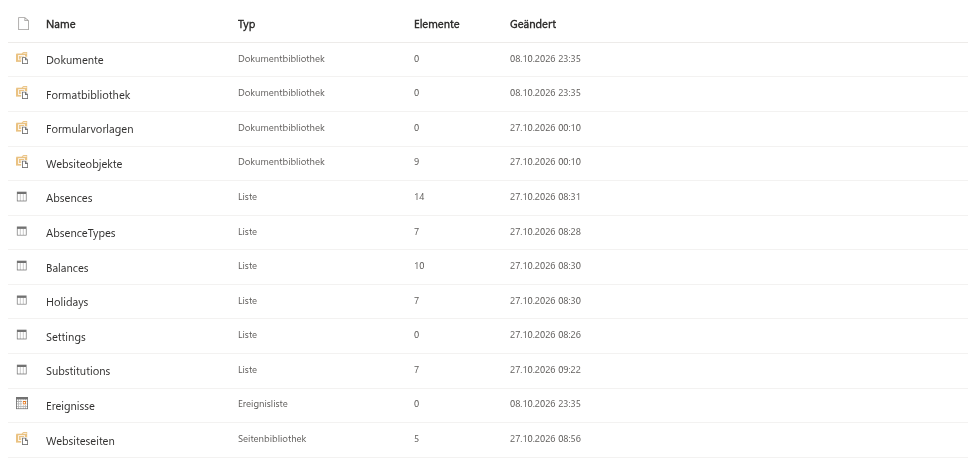
Task: Click date 27.10.2026 08:26
Action: coord(545,335)
